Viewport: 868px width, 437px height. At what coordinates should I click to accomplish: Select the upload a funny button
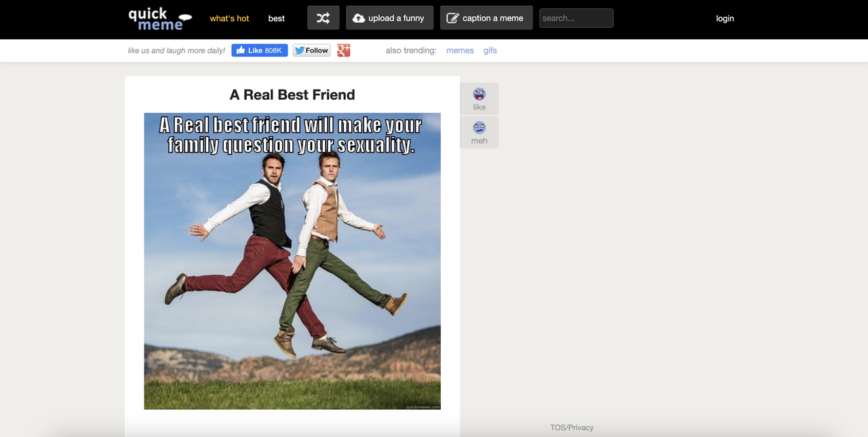tap(389, 18)
